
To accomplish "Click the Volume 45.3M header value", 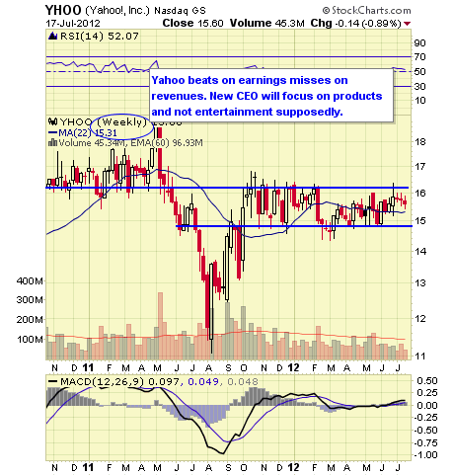I will (266, 23).
